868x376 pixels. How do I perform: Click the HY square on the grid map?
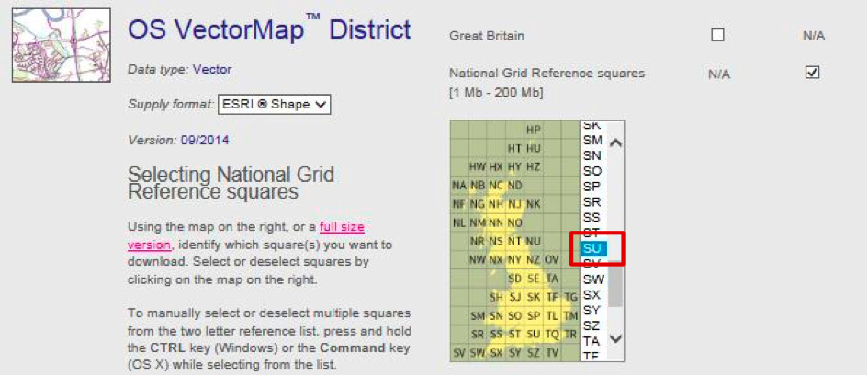514,166
